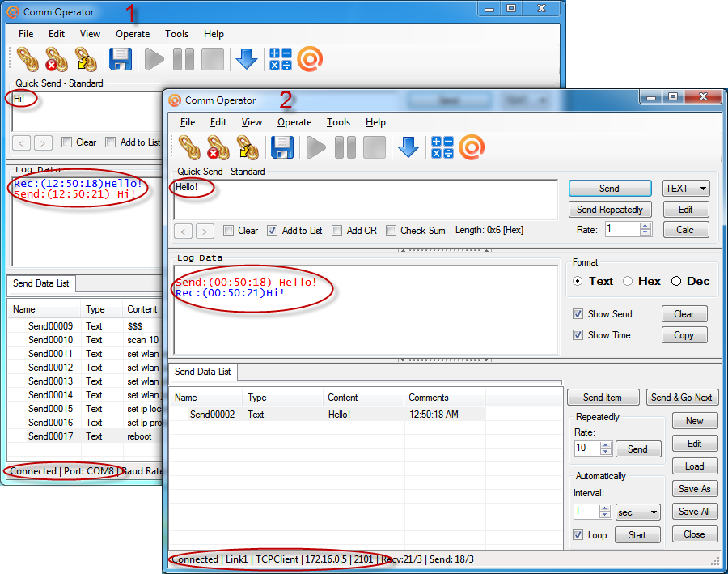Click the blue down arrow icon in window 1
The height and width of the screenshot is (574, 728).
pos(247,59)
